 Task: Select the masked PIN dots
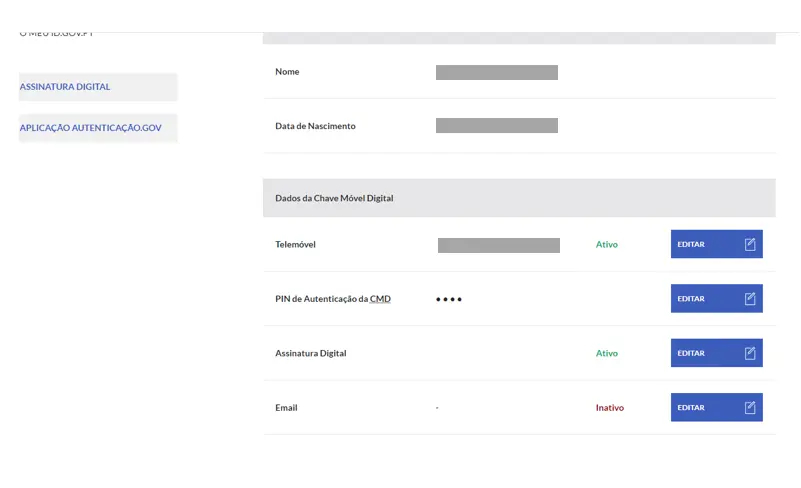tap(449, 299)
